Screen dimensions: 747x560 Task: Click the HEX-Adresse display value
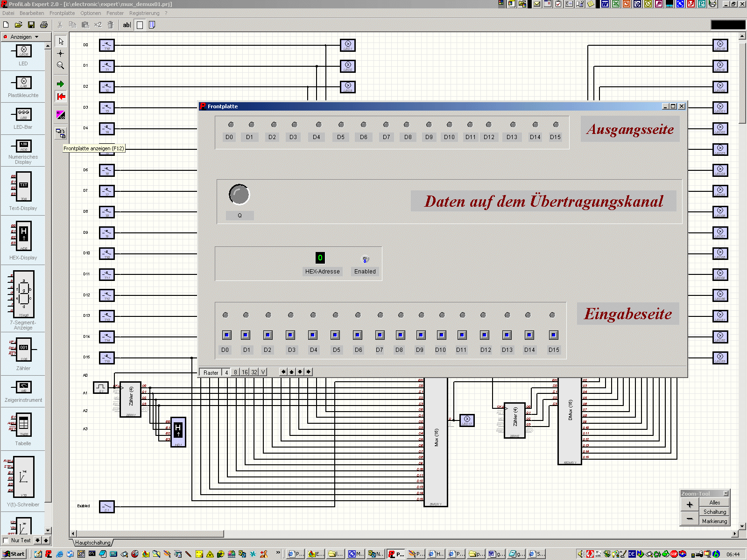[x=320, y=258]
